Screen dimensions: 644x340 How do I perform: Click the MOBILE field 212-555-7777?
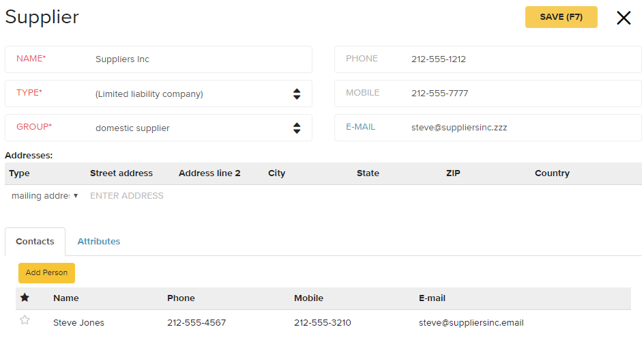click(x=488, y=94)
